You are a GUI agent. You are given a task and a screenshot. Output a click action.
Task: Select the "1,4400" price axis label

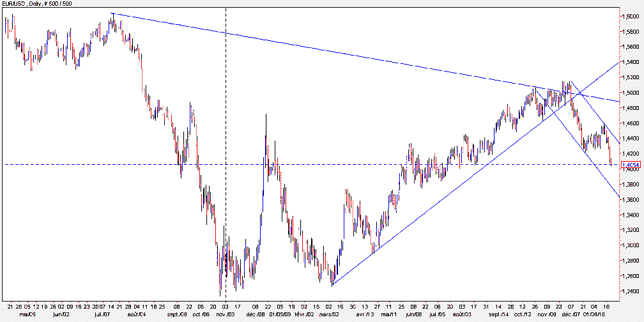(631, 139)
